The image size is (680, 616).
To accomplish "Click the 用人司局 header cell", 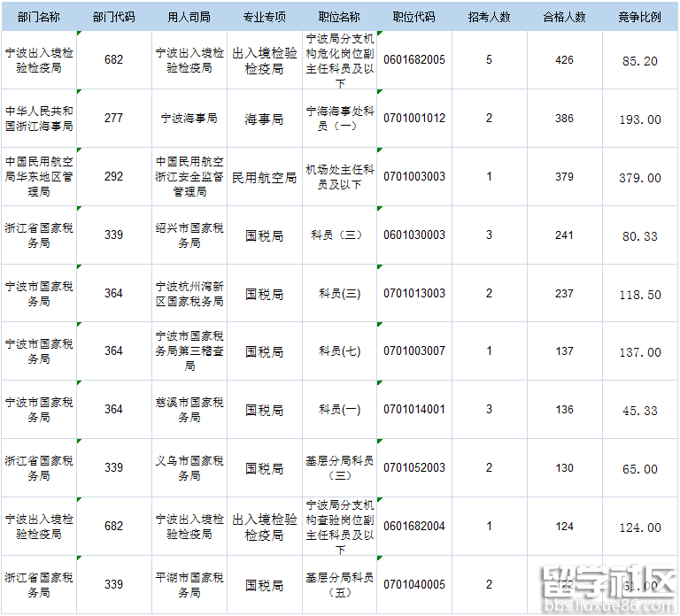I will [189, 18].
